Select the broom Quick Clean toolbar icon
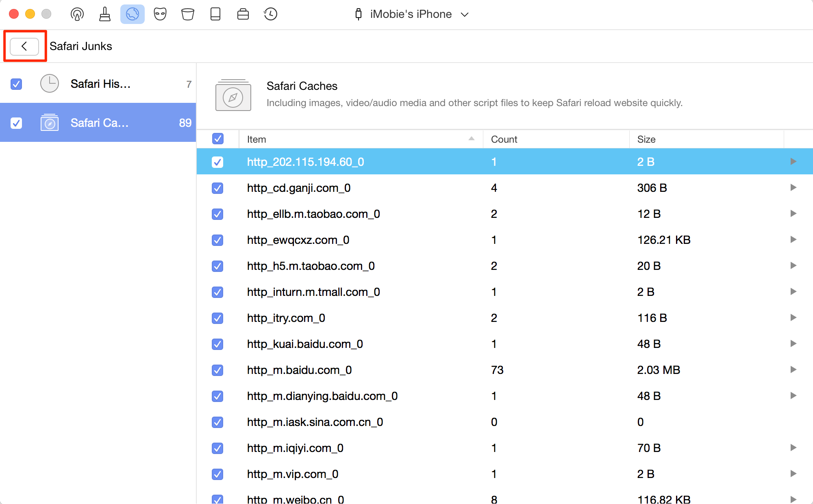Screen dimensions: 813x504 coord(105,14)
